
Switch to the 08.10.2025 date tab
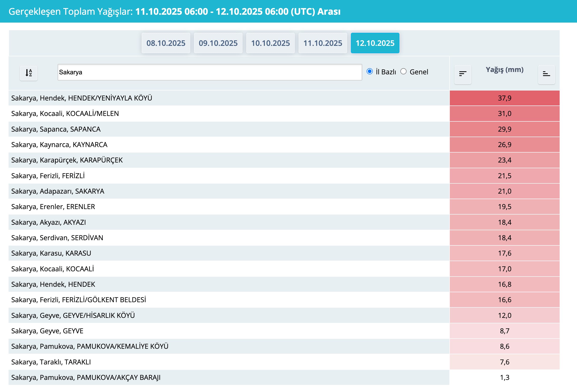pyautogui.click(x=166, y=43)
